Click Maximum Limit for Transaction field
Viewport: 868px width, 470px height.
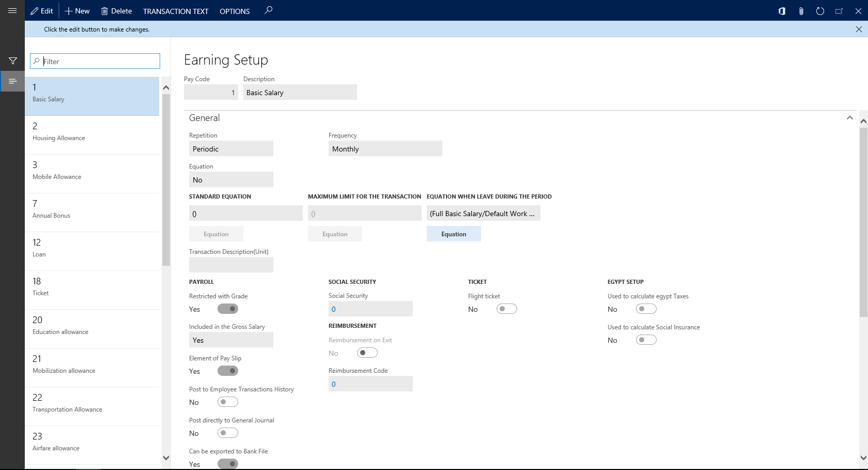click(x=364, y=214)
